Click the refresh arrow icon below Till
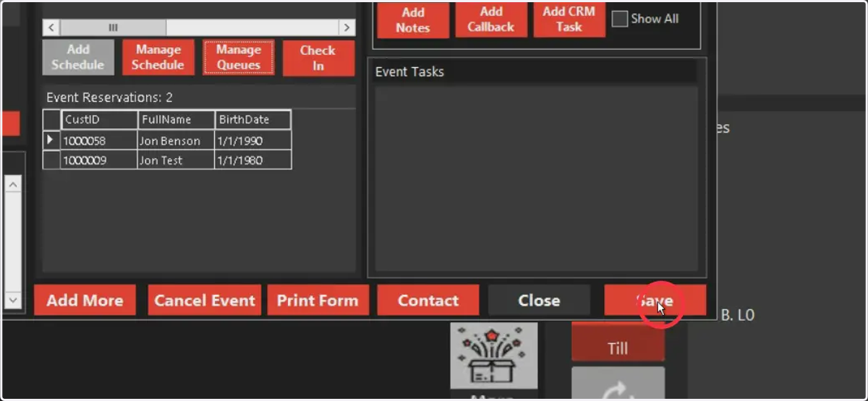 click(618, 384)
